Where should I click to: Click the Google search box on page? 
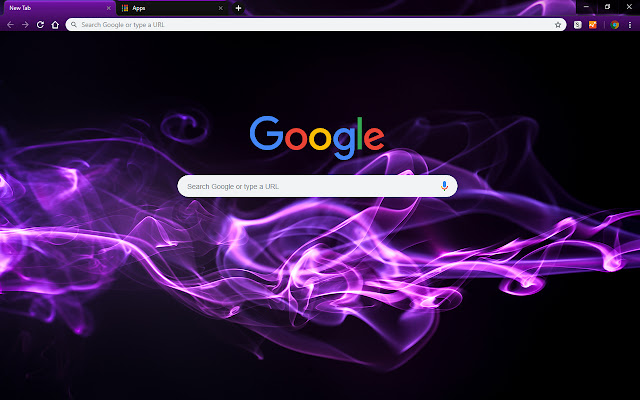click(317, 186)
